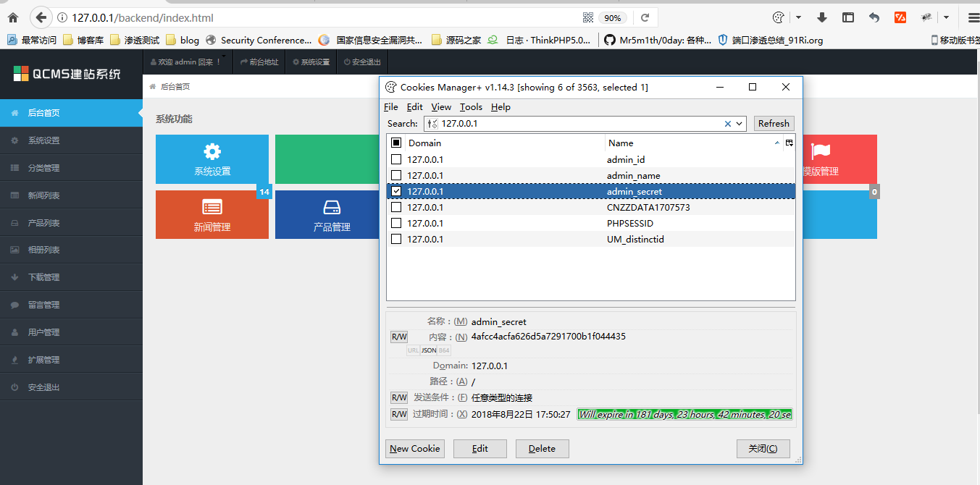The height and width of the screenshot is (485, 980).
Task: Open the View menu in Cookies Manager+
Action: (x=441, y=107)
